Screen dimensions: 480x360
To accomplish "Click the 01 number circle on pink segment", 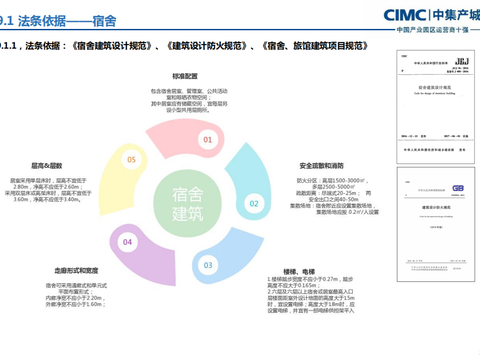I will [208, 139].
